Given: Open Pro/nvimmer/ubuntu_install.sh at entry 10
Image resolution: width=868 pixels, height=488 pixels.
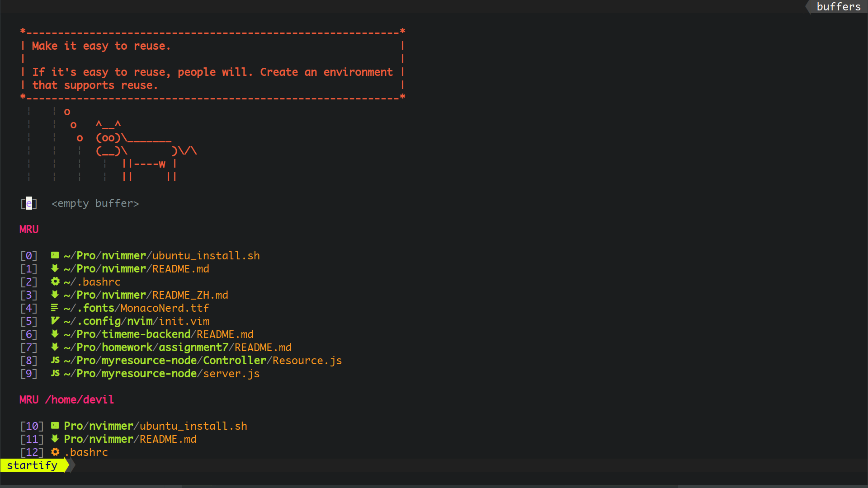Looking at the screenshot, I should 155,426.
